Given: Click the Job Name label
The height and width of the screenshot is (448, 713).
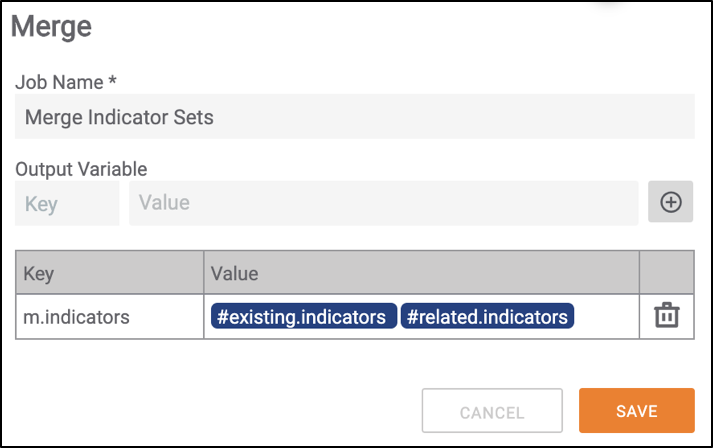Looking at the screenshot, I should tap(66, 82).
